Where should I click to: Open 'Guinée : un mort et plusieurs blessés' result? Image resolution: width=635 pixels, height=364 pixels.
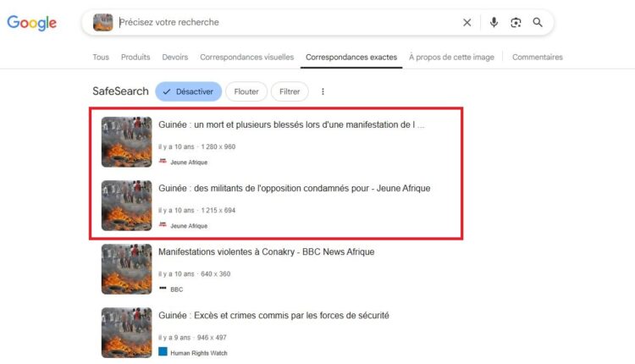(291, 124)
